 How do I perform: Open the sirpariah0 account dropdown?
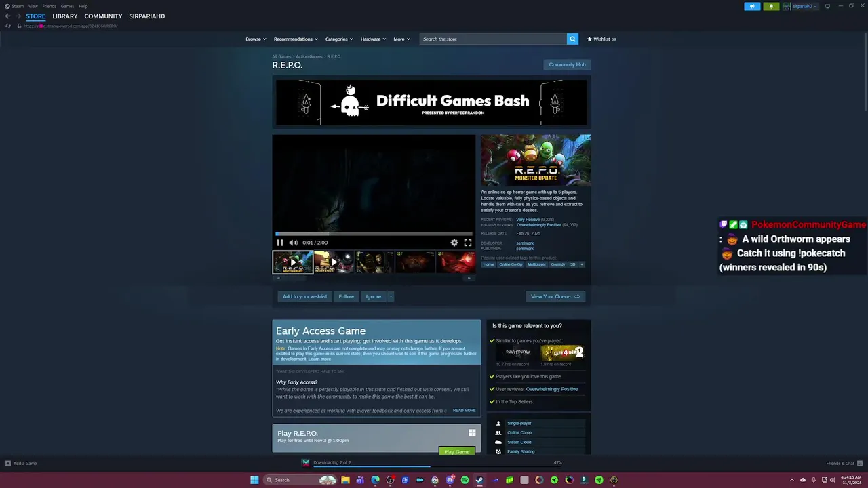point(801,6)
